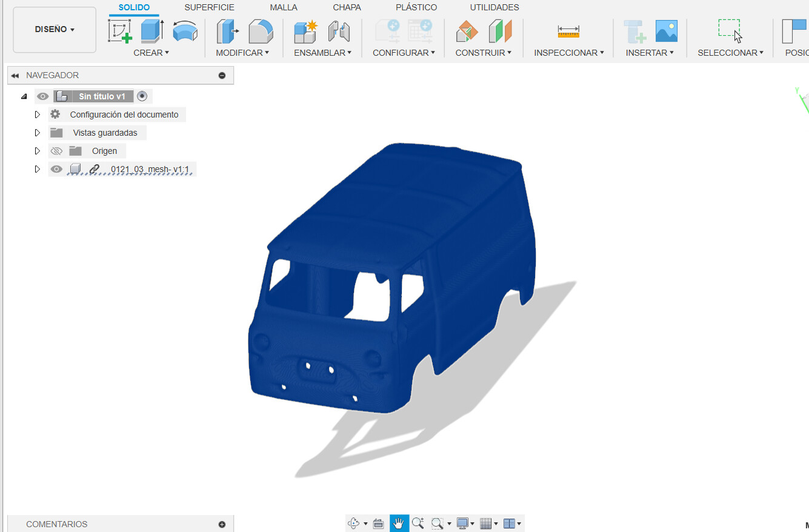Open Grid and Snaps settings icon
Image resolution: width=809 pixels, height=532 pixels.
(485, 524)
